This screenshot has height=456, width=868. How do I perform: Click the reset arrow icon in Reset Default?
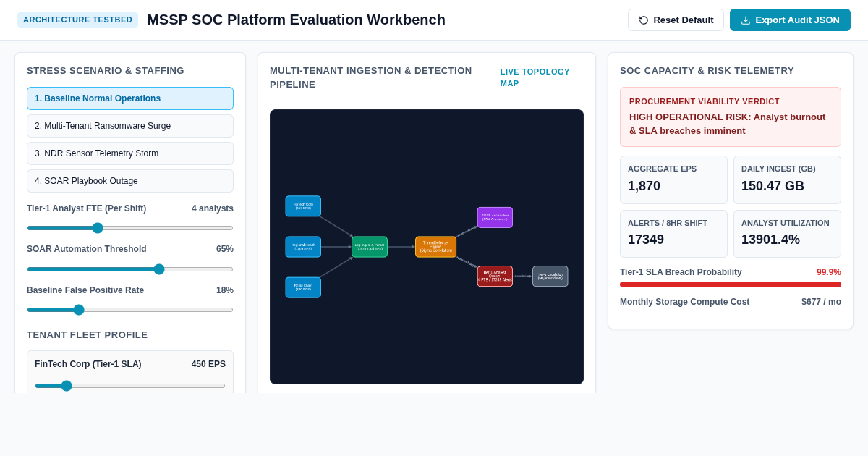click(x=644, y=20)
